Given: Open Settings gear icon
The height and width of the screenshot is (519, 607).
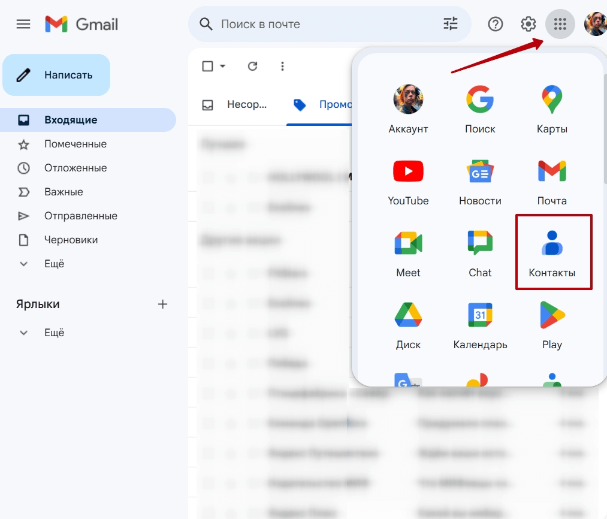Looking at the screenshot, I should tap(528, 24).
